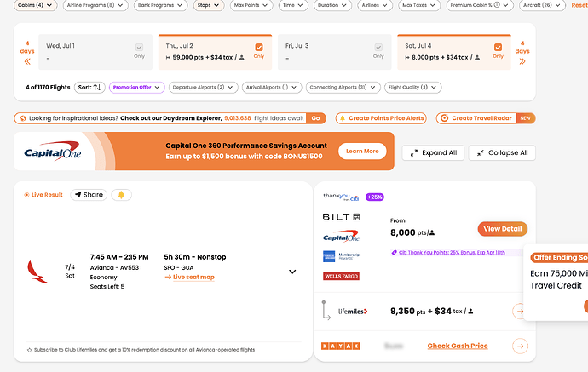Click the arrow button in KAYAK row
The image size is (588, 372).
click(x=520, y=346)
